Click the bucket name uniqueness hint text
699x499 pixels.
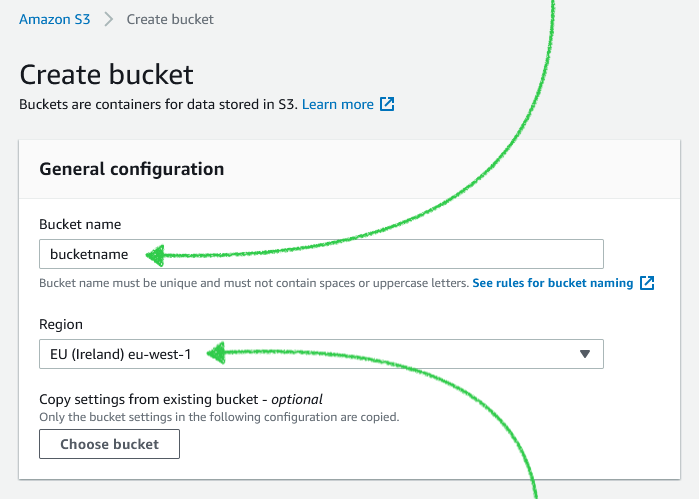click(x=253, y=283)
